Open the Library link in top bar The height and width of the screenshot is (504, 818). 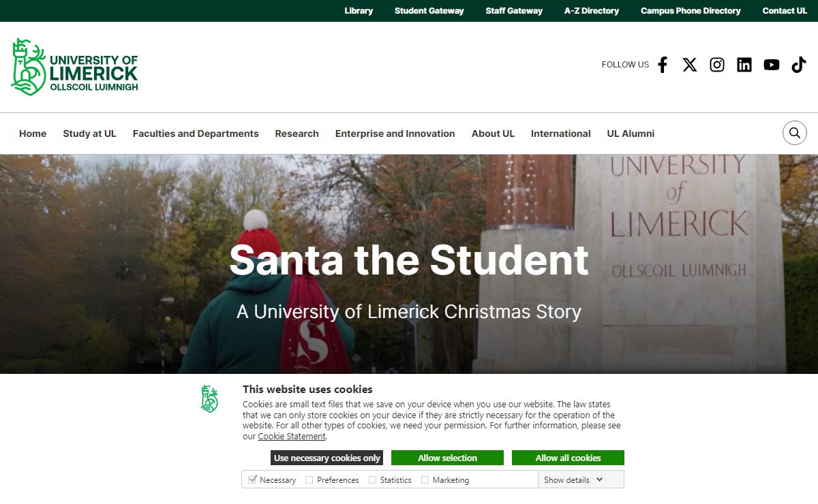point(359,11)
